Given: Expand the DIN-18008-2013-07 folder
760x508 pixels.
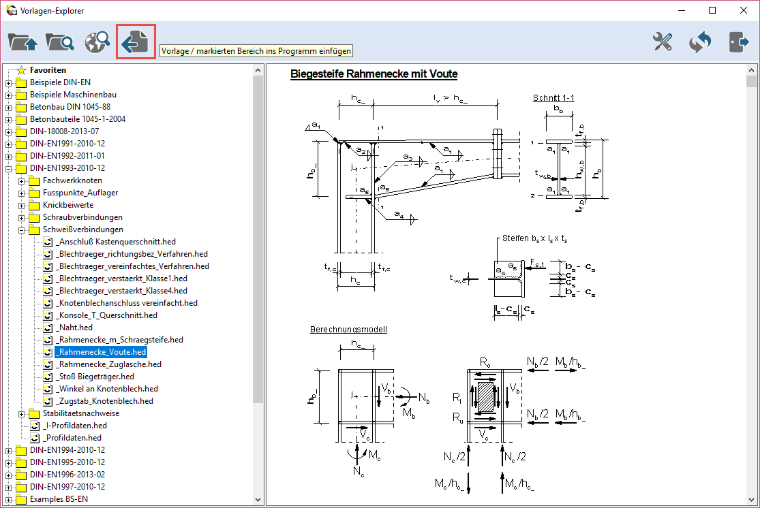Looking at the screenshot, I should pos(9,132).
